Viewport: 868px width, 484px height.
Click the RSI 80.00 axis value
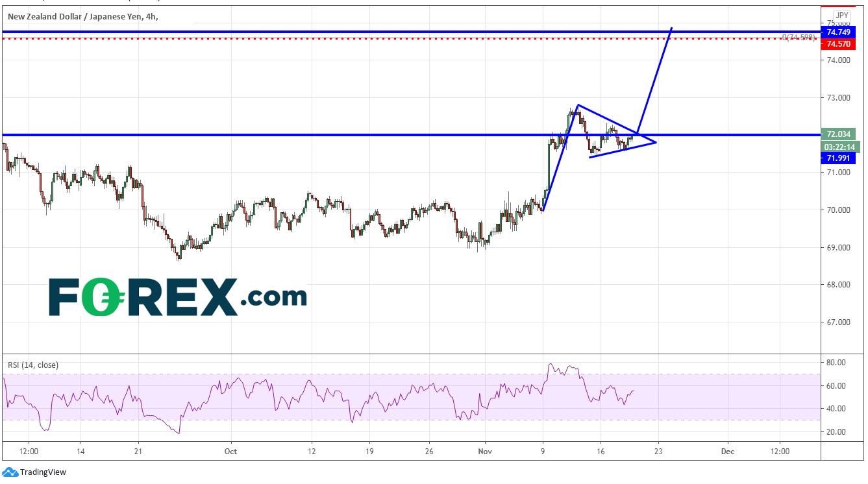(836, 363)
